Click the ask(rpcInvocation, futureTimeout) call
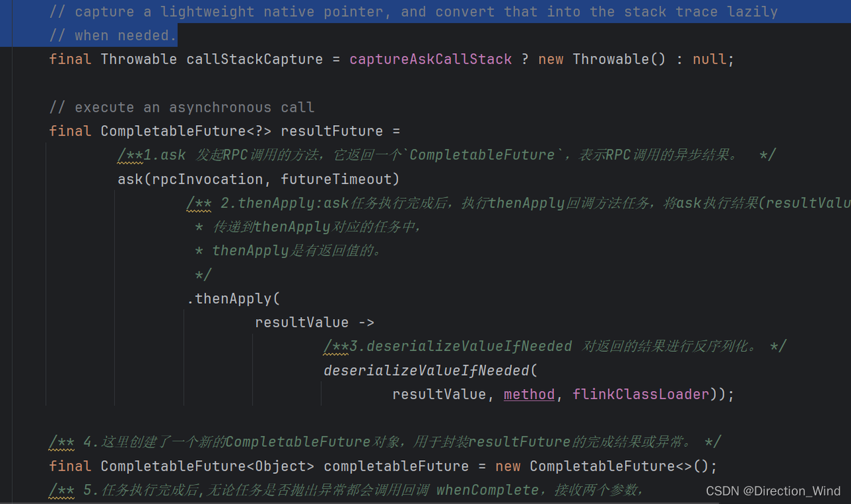The height and width of the screenshot is (504, 851). tap(259, 179)
